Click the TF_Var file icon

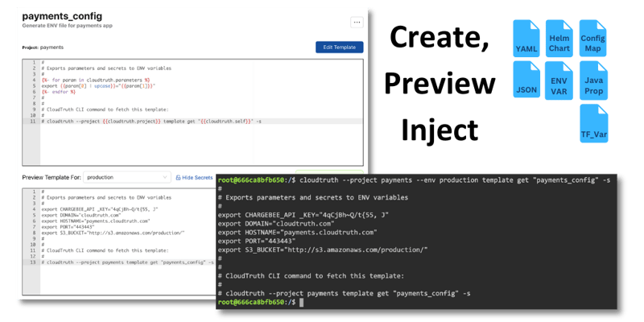594,123
